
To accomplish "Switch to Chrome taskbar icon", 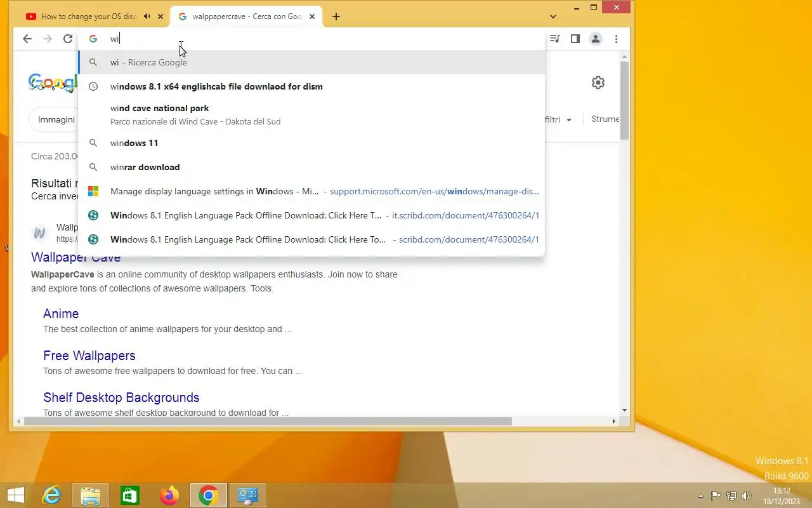I will click(209, 495).
